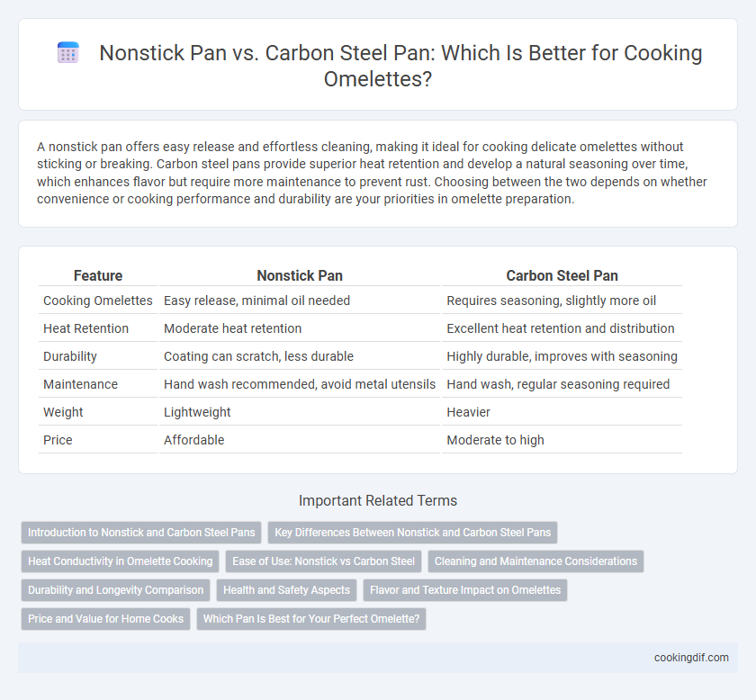Click the page title heading text
The image size is (756, 700).
(400, 66)
